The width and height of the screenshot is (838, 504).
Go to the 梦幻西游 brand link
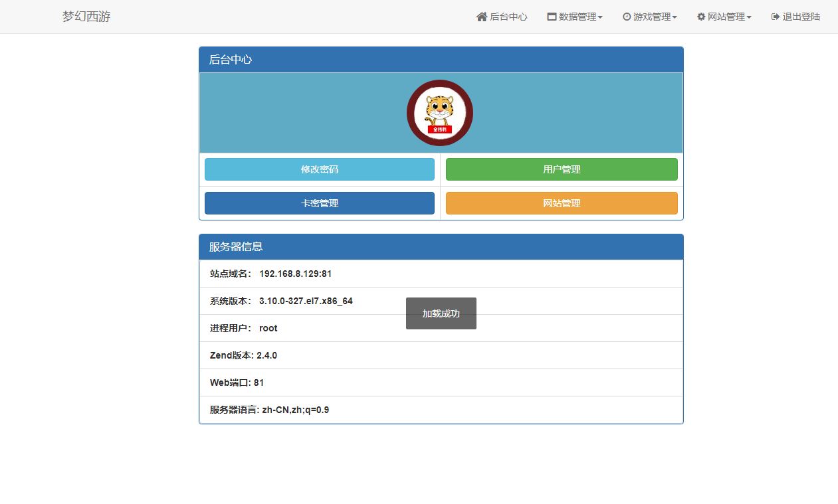[x=86, y=17]
